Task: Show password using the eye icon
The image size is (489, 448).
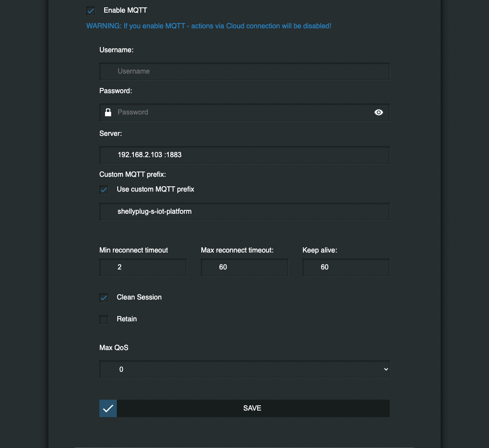Action: pos(379,112)
